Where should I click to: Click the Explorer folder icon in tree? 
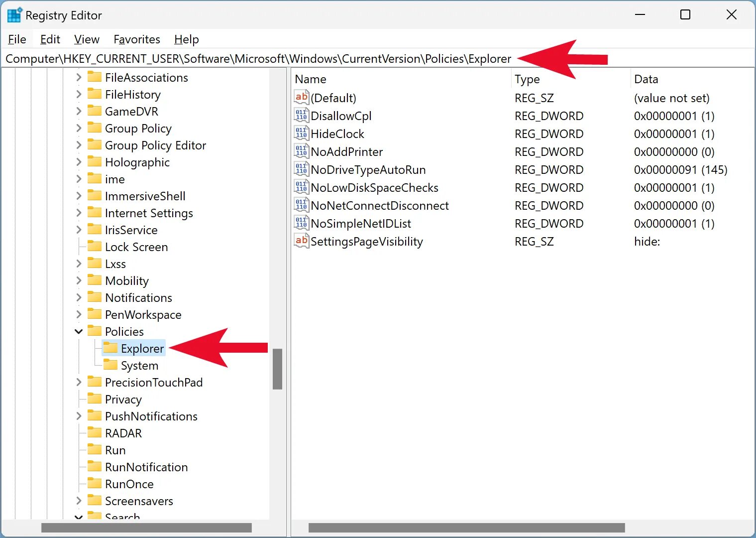click(x=110, y=348)
